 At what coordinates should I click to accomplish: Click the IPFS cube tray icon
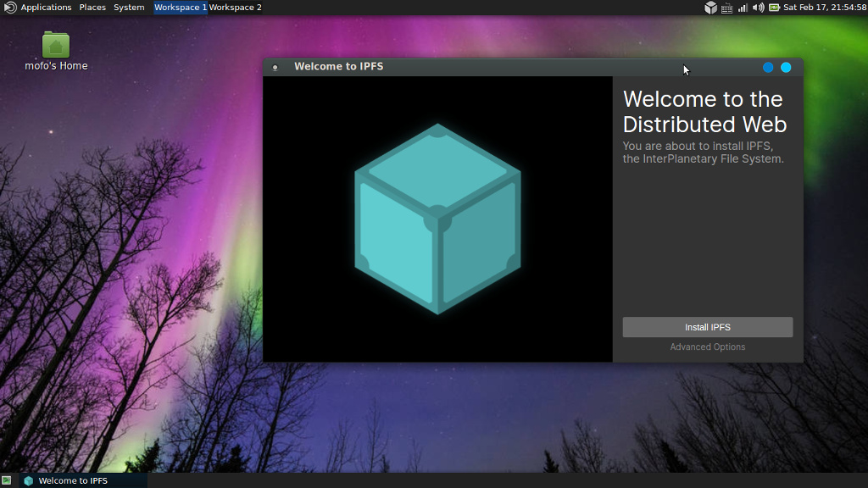click(710, 8)
